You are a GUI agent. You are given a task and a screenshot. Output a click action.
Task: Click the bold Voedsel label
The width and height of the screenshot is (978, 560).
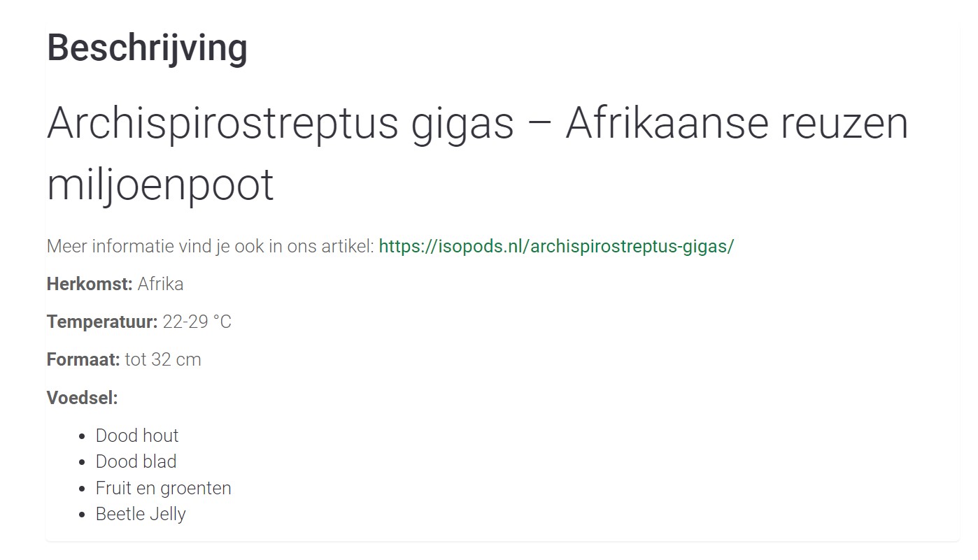pos(82,398)
